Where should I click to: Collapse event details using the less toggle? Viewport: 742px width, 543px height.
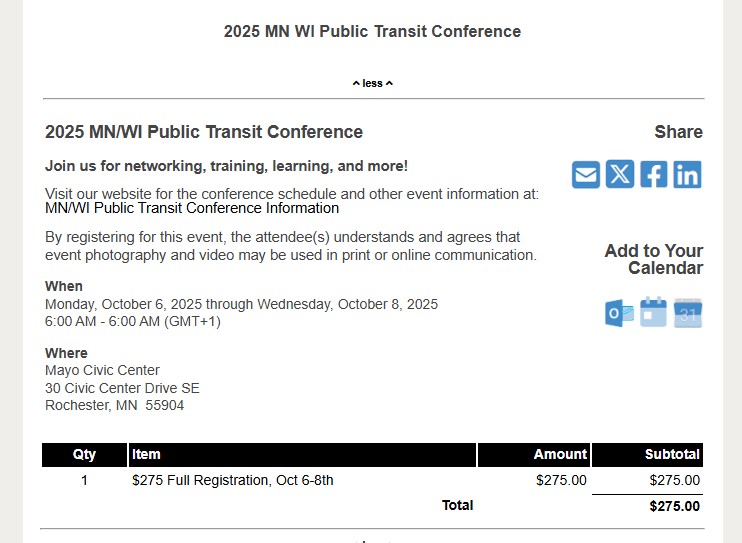tap(372, 83)
